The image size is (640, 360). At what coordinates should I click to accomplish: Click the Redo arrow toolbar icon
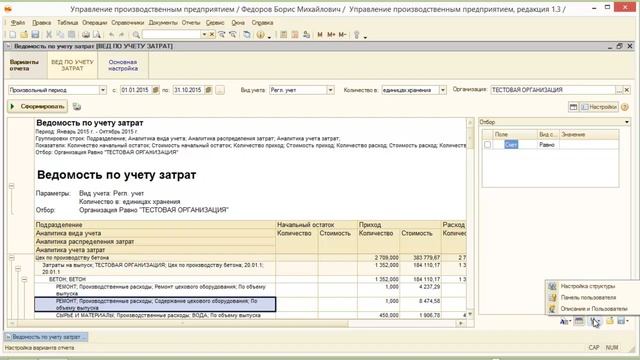tap(122, 35)
